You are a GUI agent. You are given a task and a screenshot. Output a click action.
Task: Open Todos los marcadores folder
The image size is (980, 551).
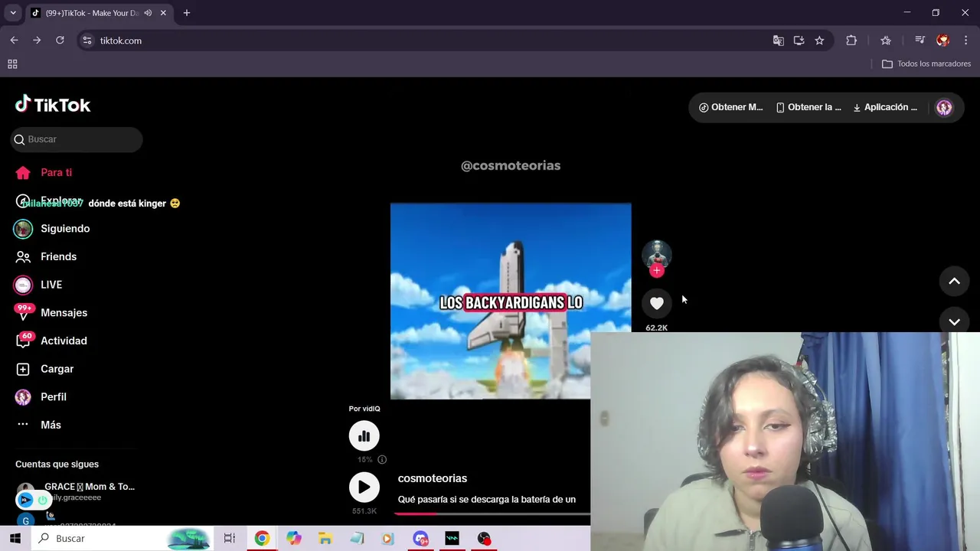pyautogui.click(x=926, y=64)
